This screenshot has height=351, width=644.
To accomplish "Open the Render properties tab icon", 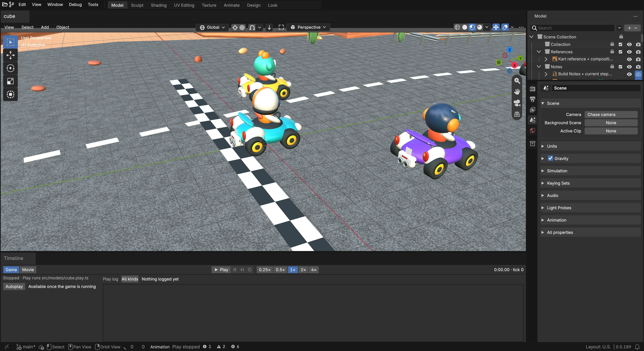I will point(533,89).
